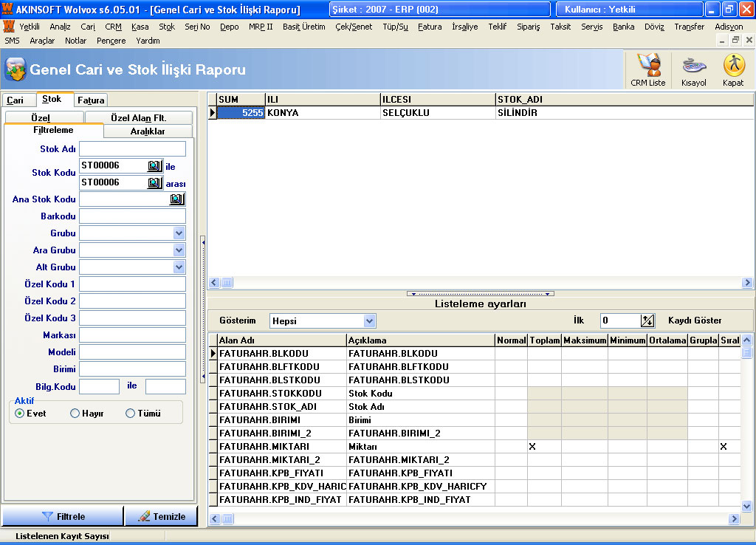Click the Stok Adı input field
This screenshot has width=756, height=545.
[132, 149]
